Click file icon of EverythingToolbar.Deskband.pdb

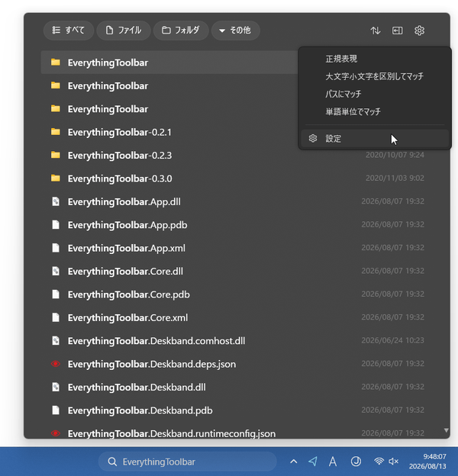[56, 410]
